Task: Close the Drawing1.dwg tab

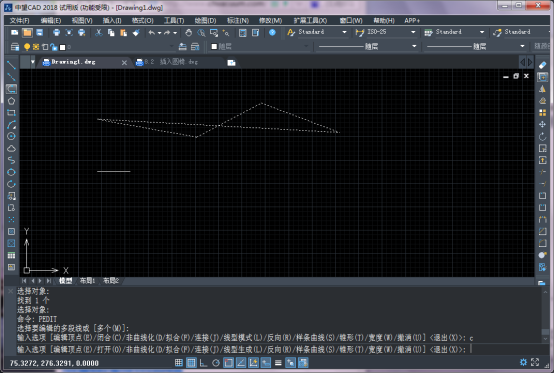Action: pos(124,63)
